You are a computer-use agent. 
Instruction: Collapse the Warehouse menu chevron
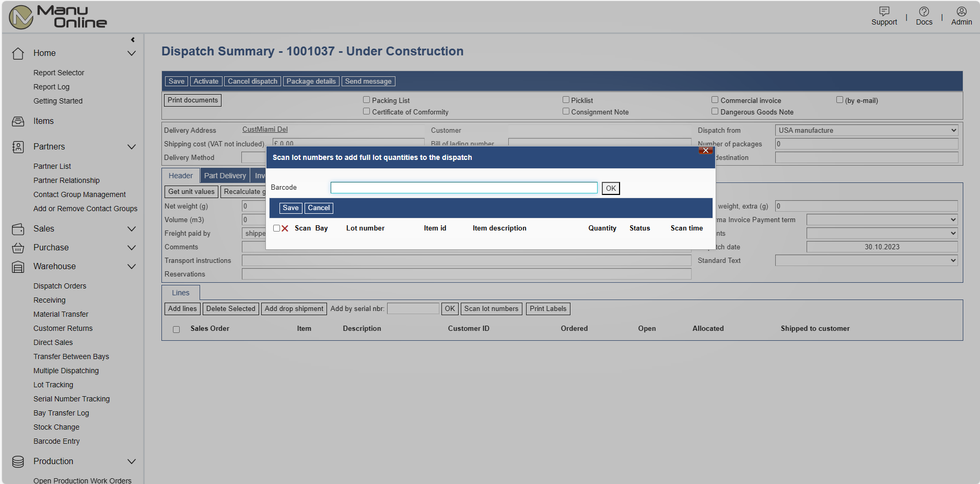(x=132, y=267)
